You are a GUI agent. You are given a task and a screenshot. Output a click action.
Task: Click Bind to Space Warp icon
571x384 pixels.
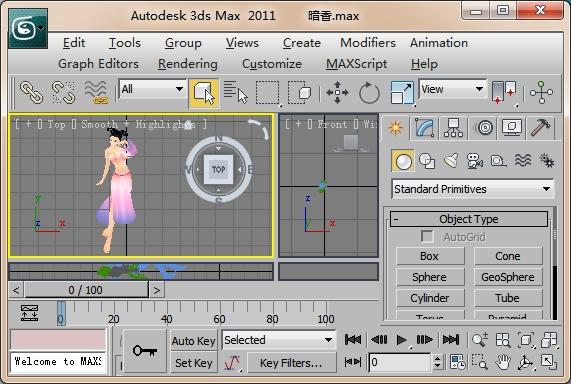pyautogui.click(x=95, y=93)
